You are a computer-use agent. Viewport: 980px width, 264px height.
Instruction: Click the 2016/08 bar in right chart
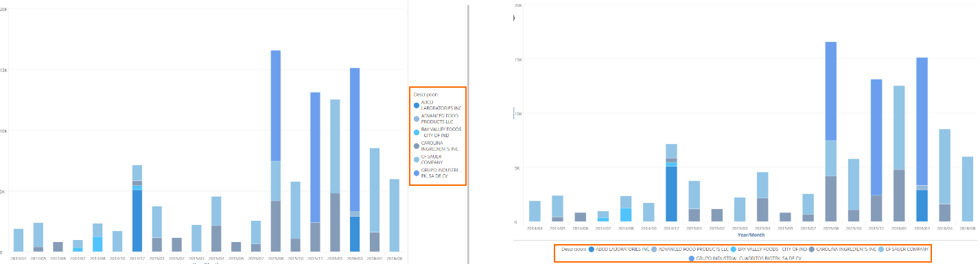(x=967, y=189)
